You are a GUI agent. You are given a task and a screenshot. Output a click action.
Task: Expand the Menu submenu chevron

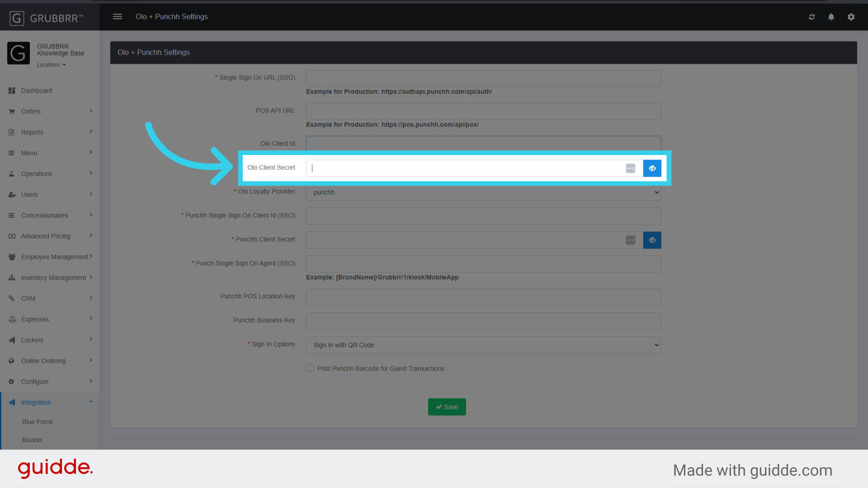tap(91, 153)
